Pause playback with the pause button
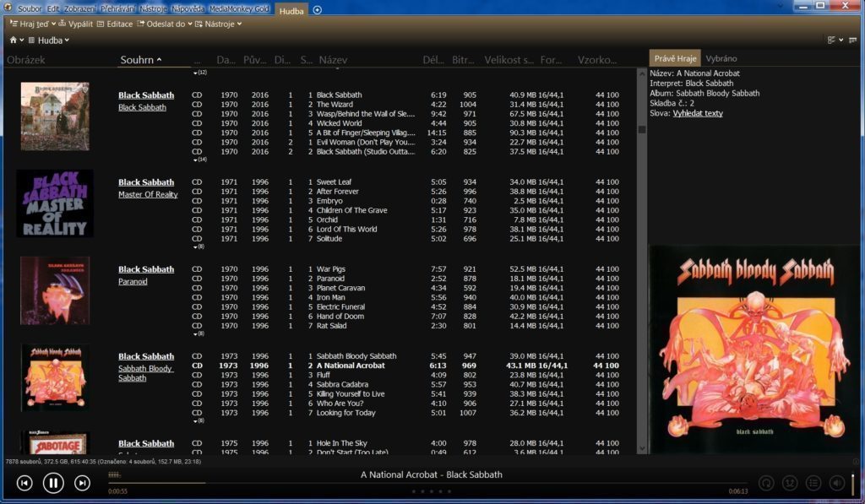 pyautogui.click(x=53, y=483)
